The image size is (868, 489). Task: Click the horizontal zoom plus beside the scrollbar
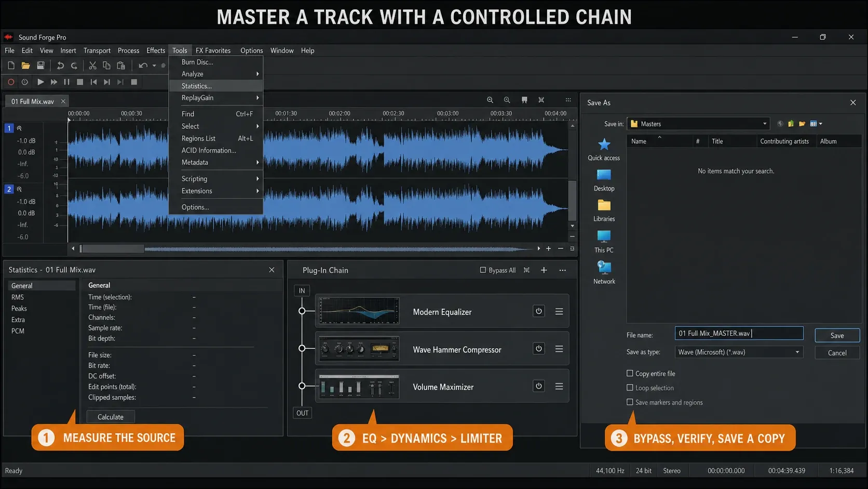[x=548, y=249]
